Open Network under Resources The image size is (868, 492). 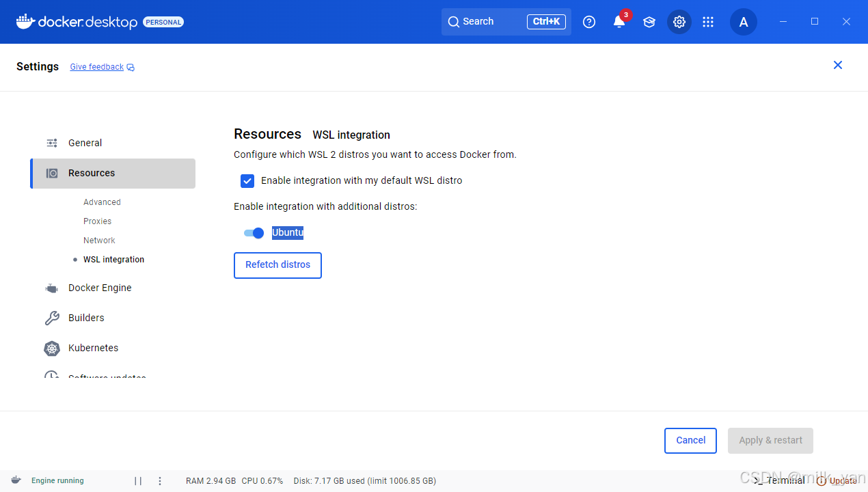(x=99, y=241)
